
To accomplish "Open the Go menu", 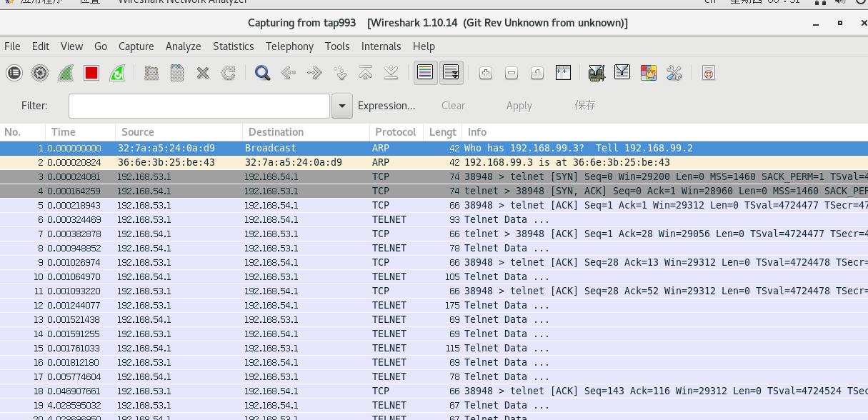I will tap(101, 46).
